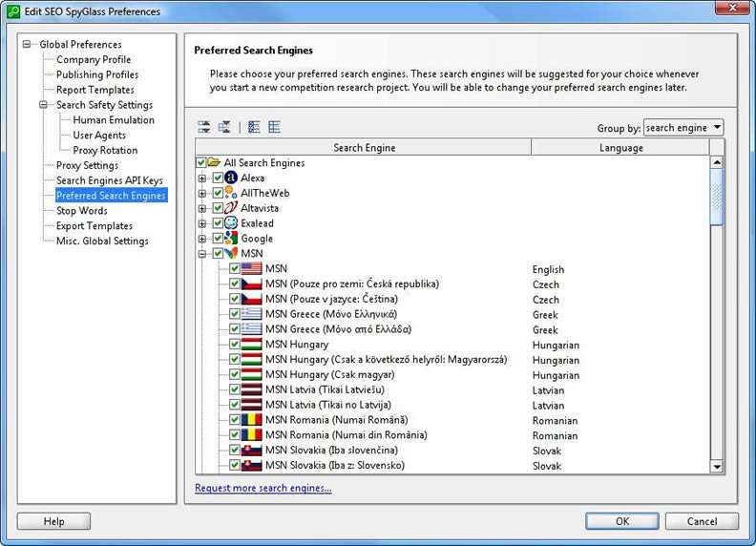Viewport: 756px width, 546px height.
Task: Toggle the Exalead checkbox
Action: [x=218, y=223]
